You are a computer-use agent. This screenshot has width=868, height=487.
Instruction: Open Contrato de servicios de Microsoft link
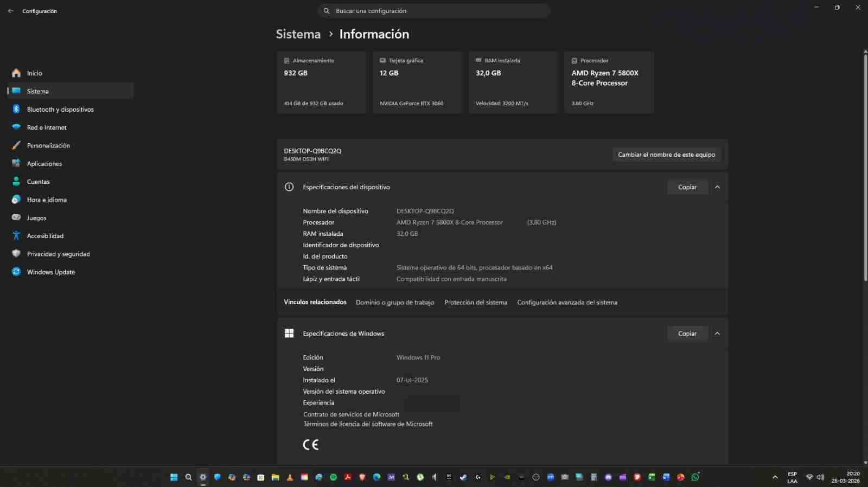tap(351, 414)
